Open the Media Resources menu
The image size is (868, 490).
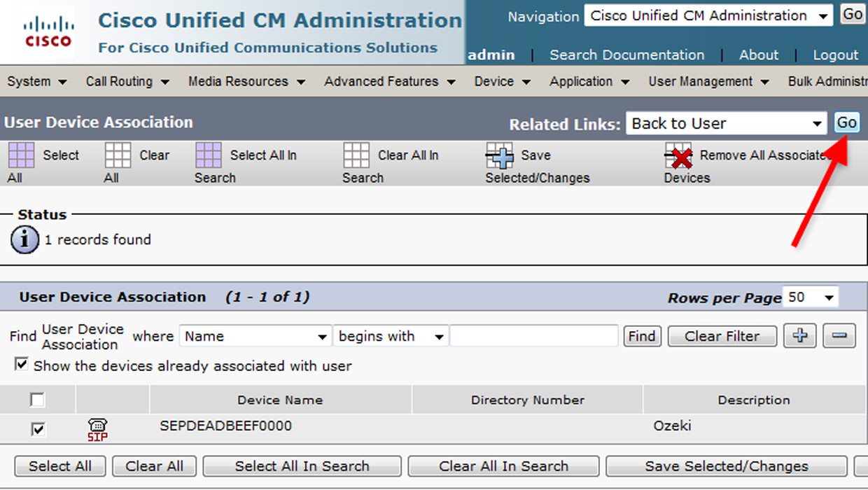pyautogui.click(x=246, y=81)
